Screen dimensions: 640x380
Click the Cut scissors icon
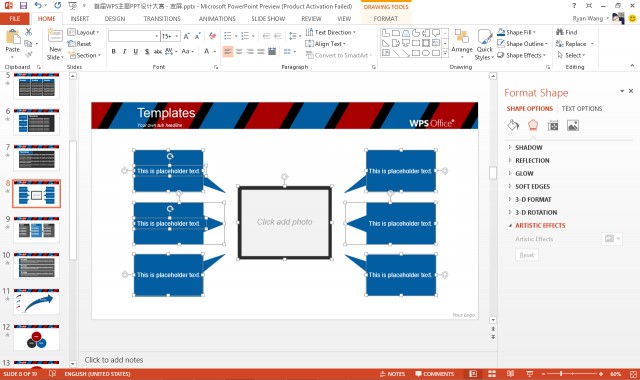tap(28, 32)
